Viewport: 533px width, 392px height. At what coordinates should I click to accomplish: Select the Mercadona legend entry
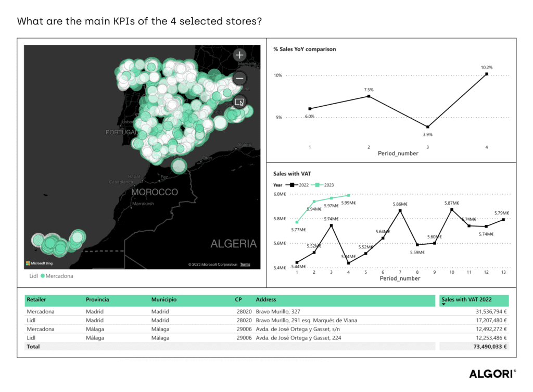pos(57,276)
